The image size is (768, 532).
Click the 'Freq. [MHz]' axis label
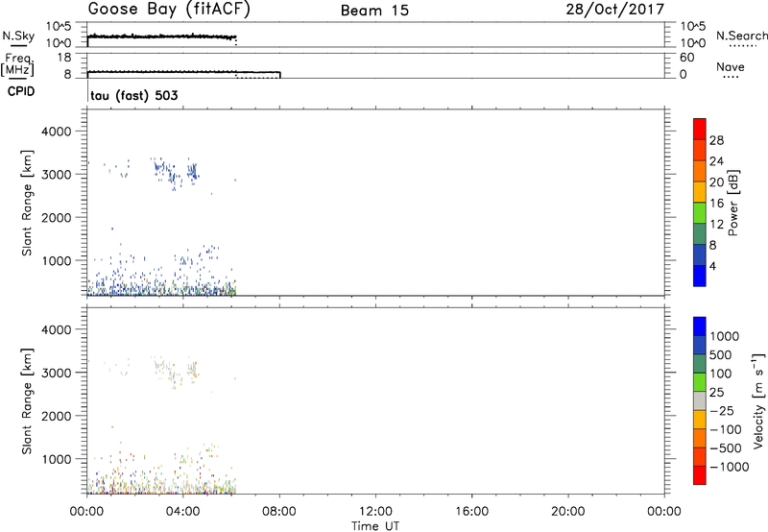18,64
